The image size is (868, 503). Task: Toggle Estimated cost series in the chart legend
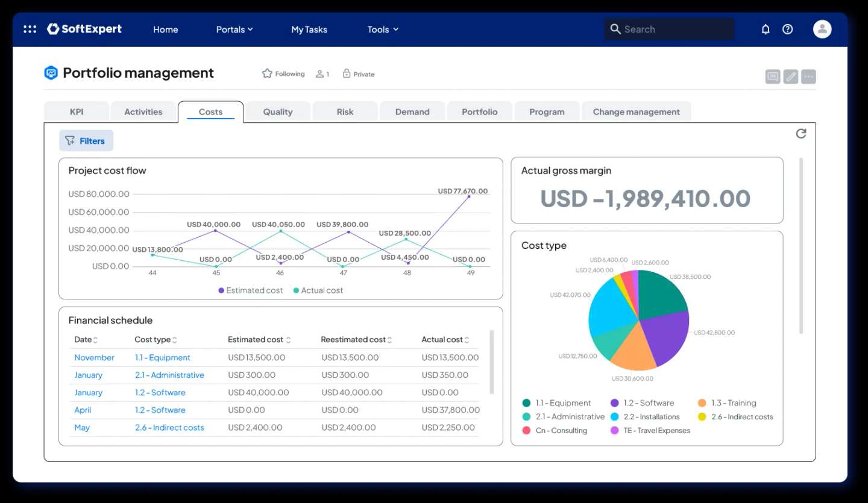tap(250, 290)
